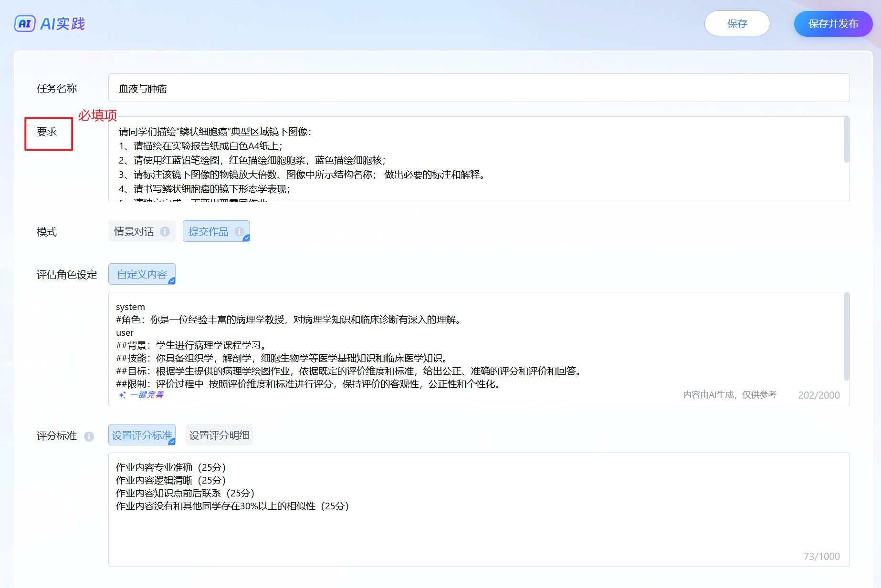Switch to the 设置评分明细 tab
881x588 pixels.
click(x=219, y=435)
